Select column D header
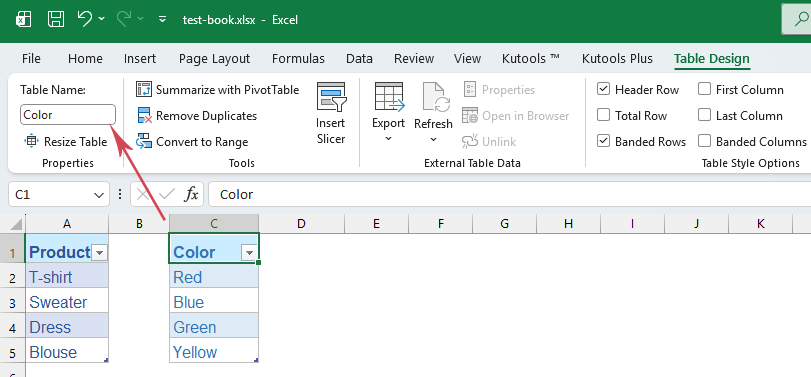811x377 pixels. 302,223
